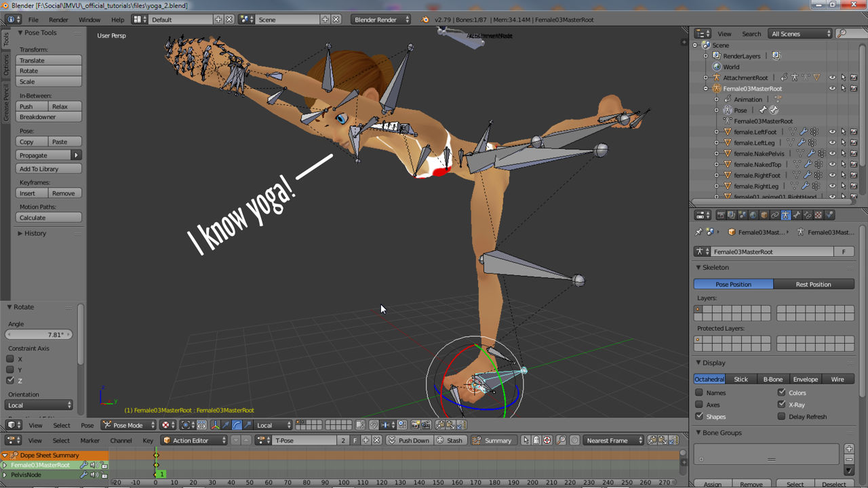
Task: Click the add bone group plus button
Action: (848, 449)
